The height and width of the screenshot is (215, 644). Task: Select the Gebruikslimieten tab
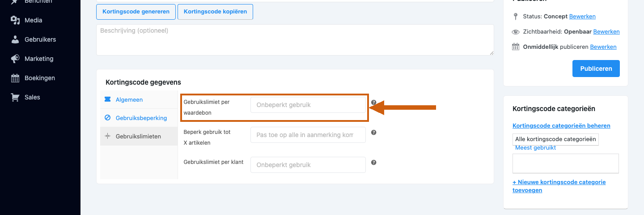139,136
